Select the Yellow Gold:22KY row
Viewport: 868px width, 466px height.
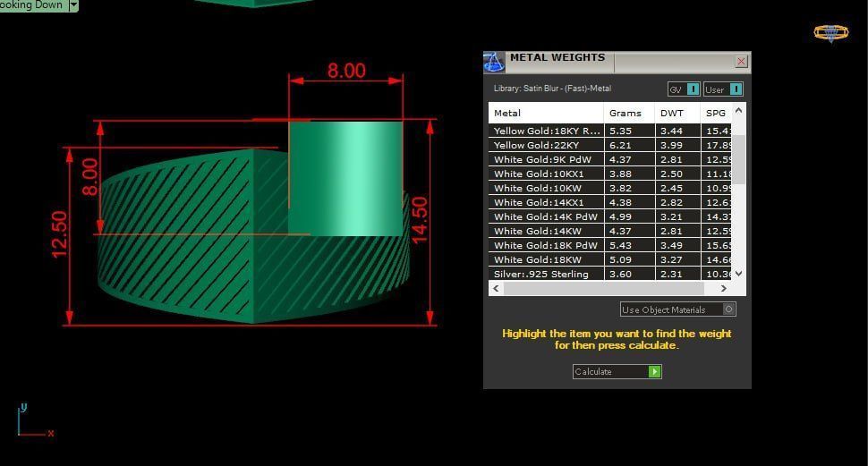coord(610,145)
